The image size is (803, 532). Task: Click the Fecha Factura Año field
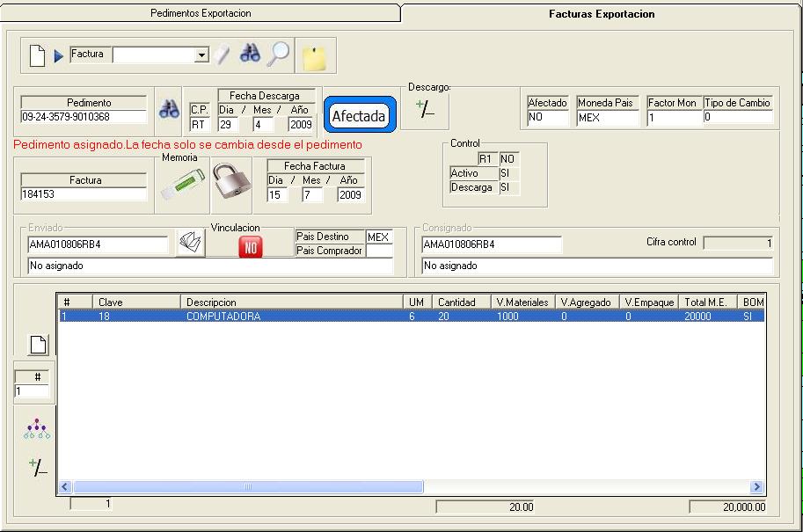coord(351,194)
